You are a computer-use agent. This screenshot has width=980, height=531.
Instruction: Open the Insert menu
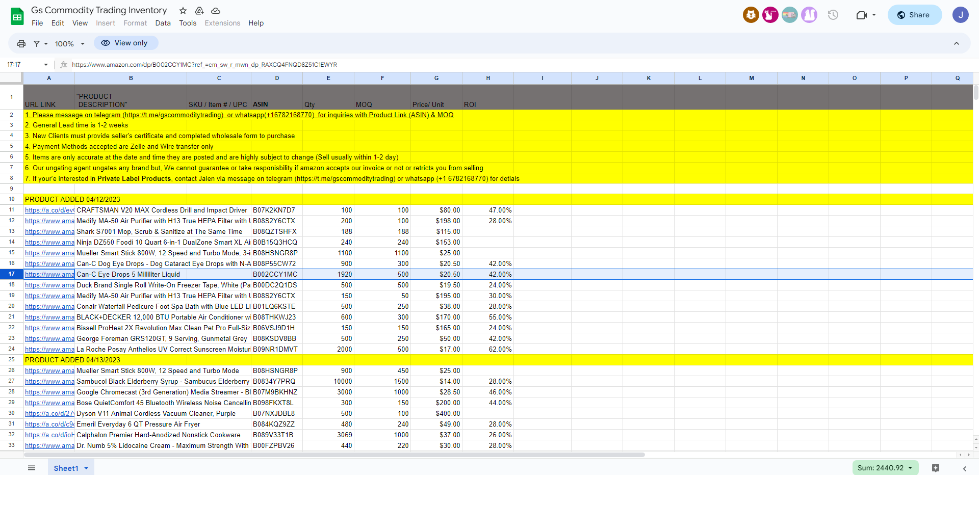tap(106, 23)
